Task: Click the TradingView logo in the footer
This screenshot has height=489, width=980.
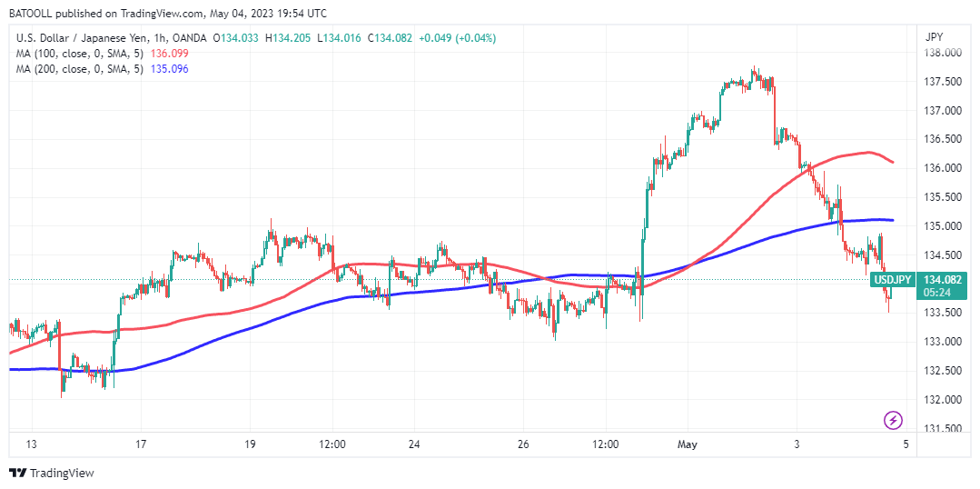Action: tap(52, 473)
